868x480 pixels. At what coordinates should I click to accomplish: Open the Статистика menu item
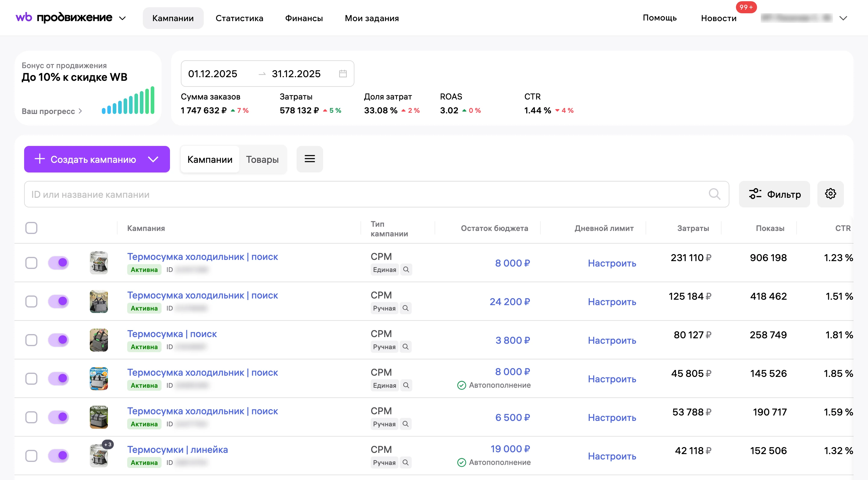click(239, 18)
